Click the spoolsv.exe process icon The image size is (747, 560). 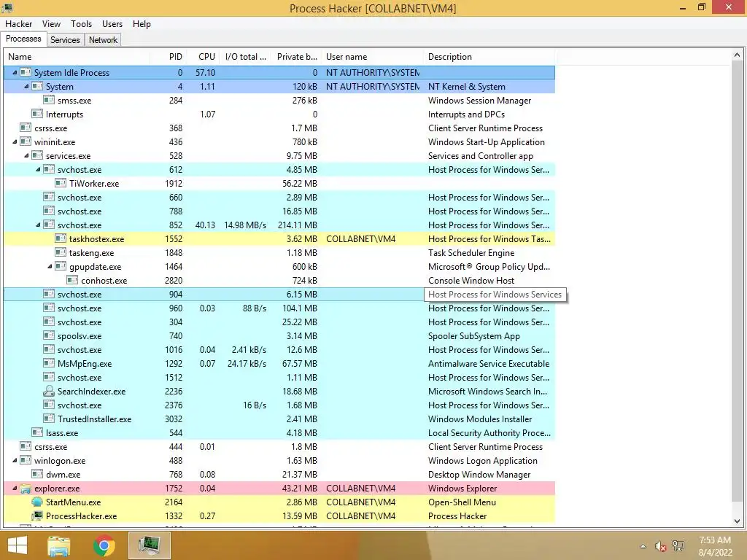tap(49, 335)
